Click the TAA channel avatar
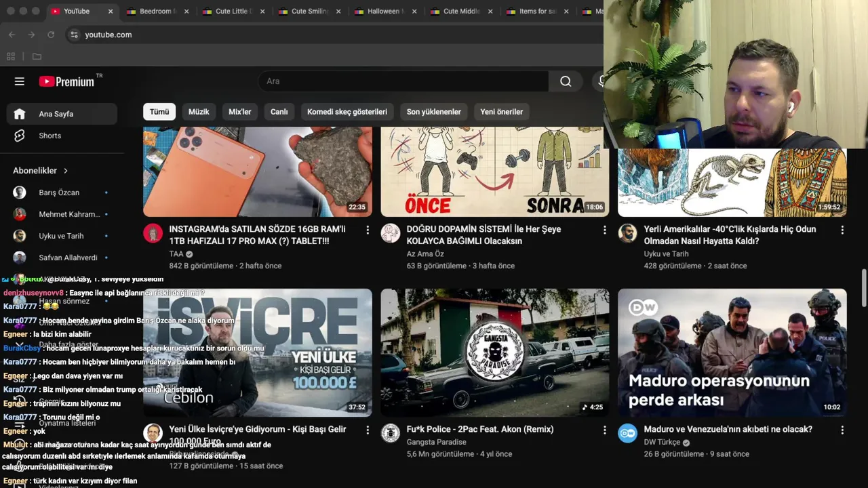This screenshot has height=488, width=868. [153, 233]
